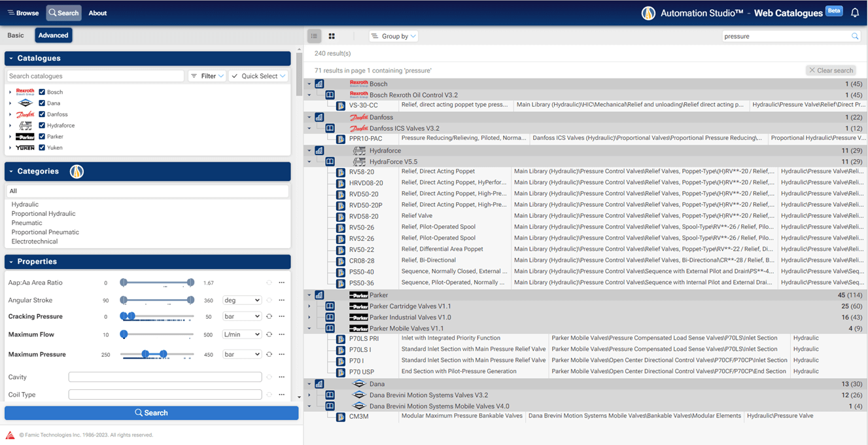868x445 pixels.
Task: Click the Angular Stroke slider track
Action: [x=157, y=300]
